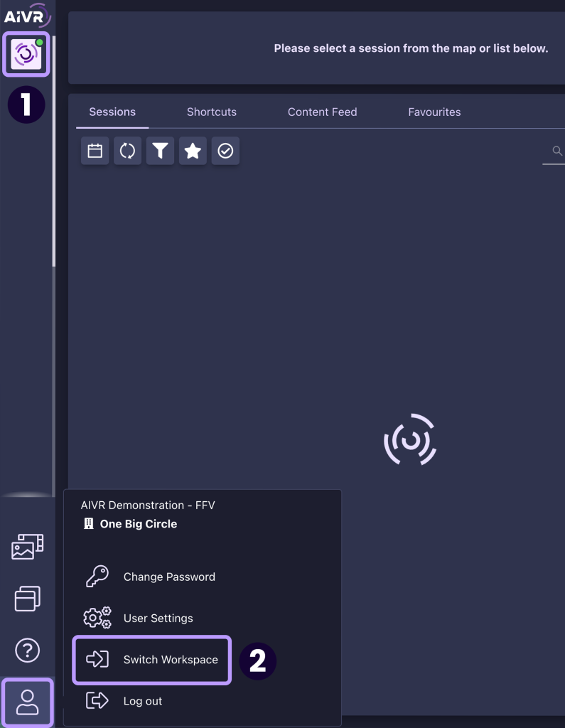Select Switch Workspace menu item
This screenshot has width=565, height=728.
(x=152, y=660)
